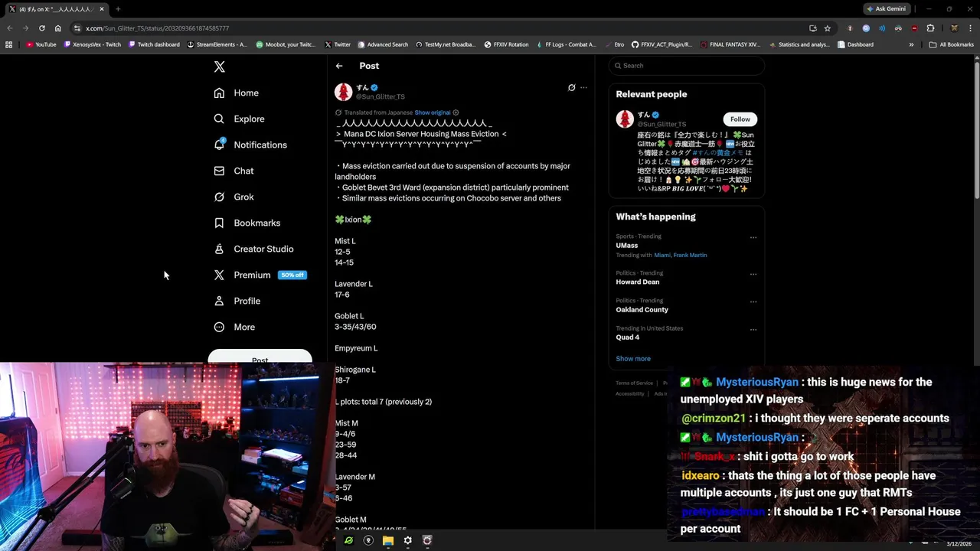
Task: Open more options for Oakland County trend
Action: 753,302
